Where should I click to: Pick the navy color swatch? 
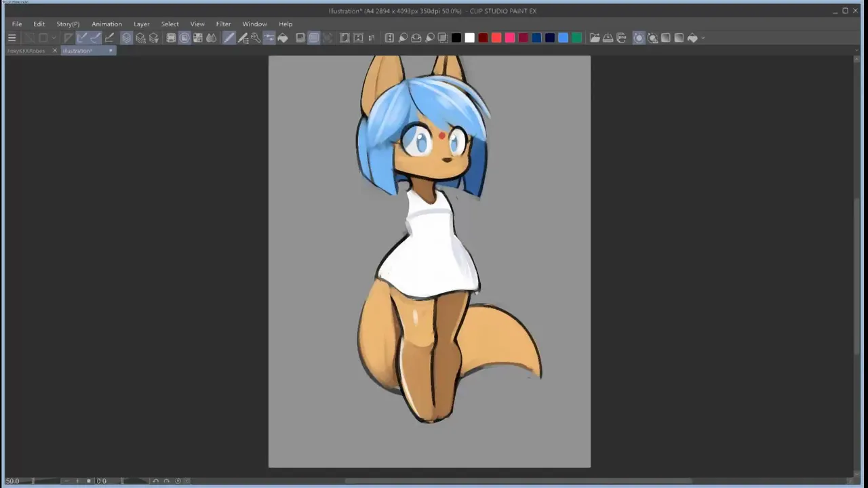[550, 38]
